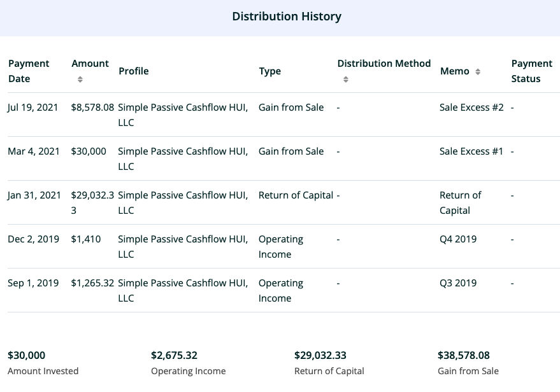Click the Payment Date column header
Viewport: 560px width, 392px height.
click(29, 71)
